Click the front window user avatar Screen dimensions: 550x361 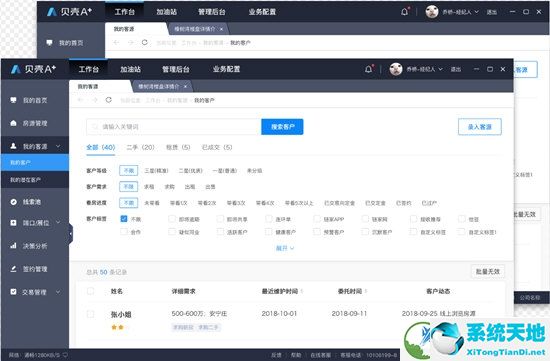coord(396,69)
